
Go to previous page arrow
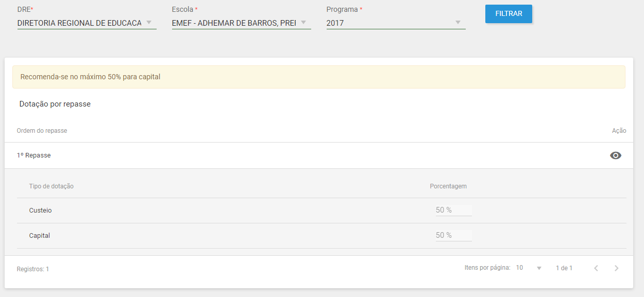(596, 268)
